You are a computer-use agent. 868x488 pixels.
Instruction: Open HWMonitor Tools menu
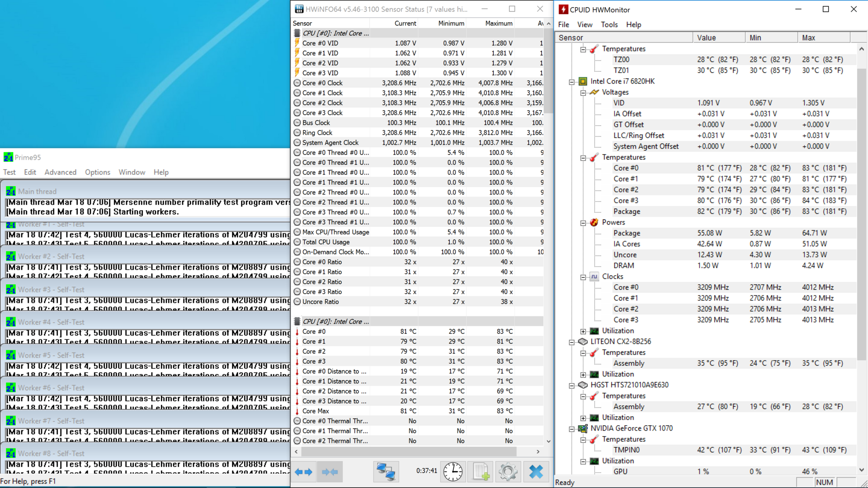tap(609, 24)
